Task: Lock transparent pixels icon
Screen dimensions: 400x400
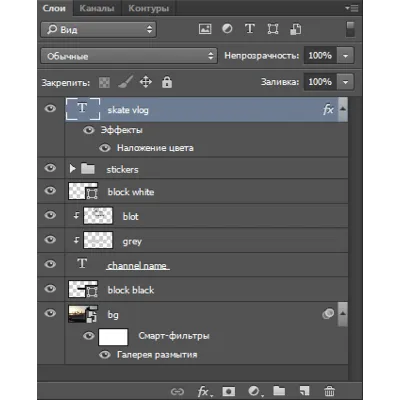Action: (x=104, y=82)
